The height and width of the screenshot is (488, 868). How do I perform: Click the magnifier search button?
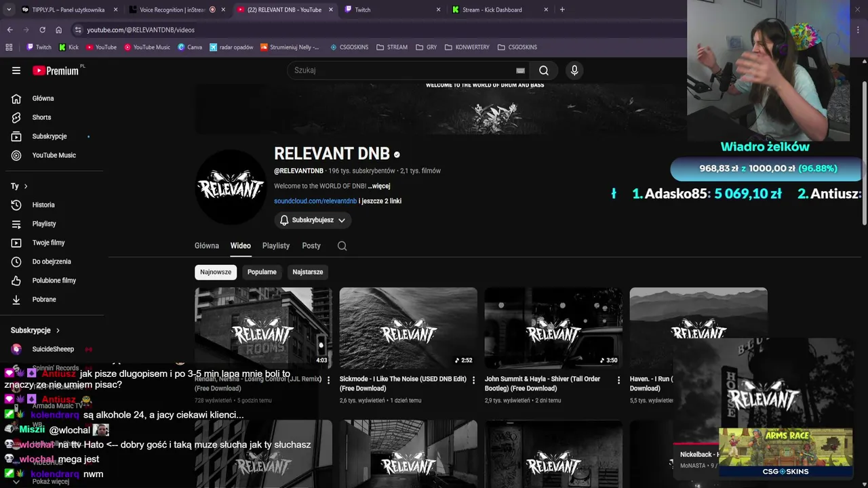tap(544, 70)
